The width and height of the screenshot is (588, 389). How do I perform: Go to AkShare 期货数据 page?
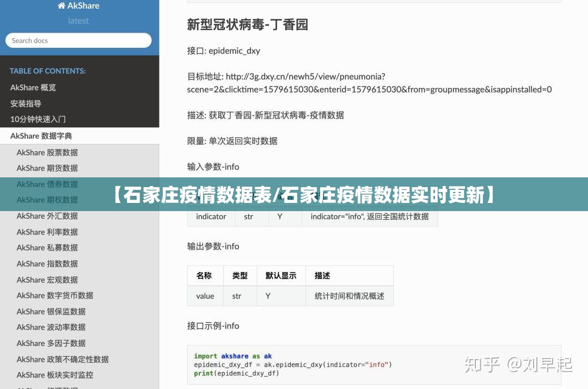[x=47, y=168]
